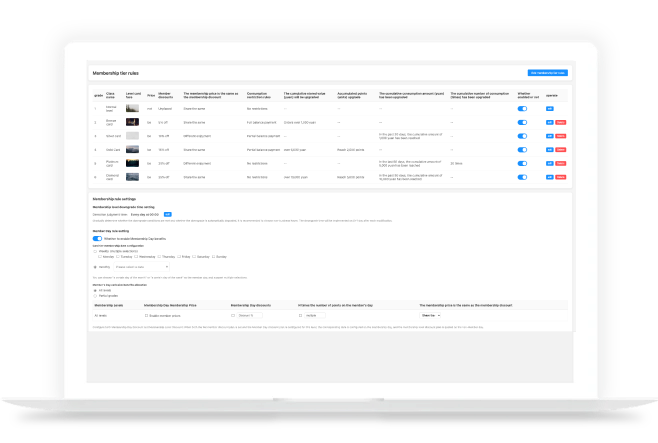The height and width of the screenshot is (443, 658).
Task: Click the Add membership rule button
Action: click(547, 73)
